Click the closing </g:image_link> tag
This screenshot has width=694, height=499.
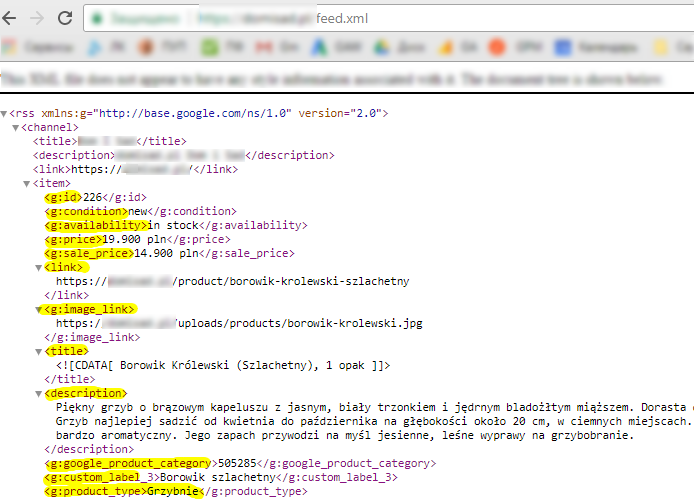(x=92, y=338)
